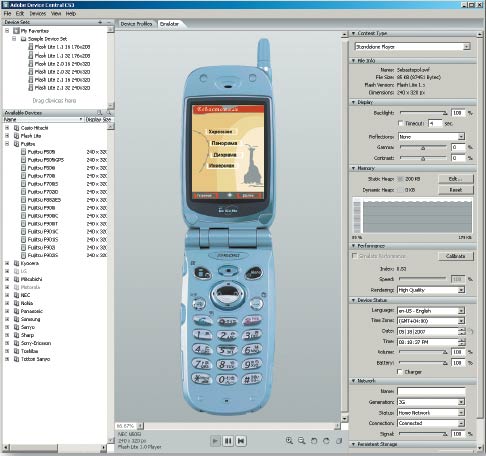This screenshot has height=456, width=486.
Task: Open the Connection dropdown
Action: point(461,423)
